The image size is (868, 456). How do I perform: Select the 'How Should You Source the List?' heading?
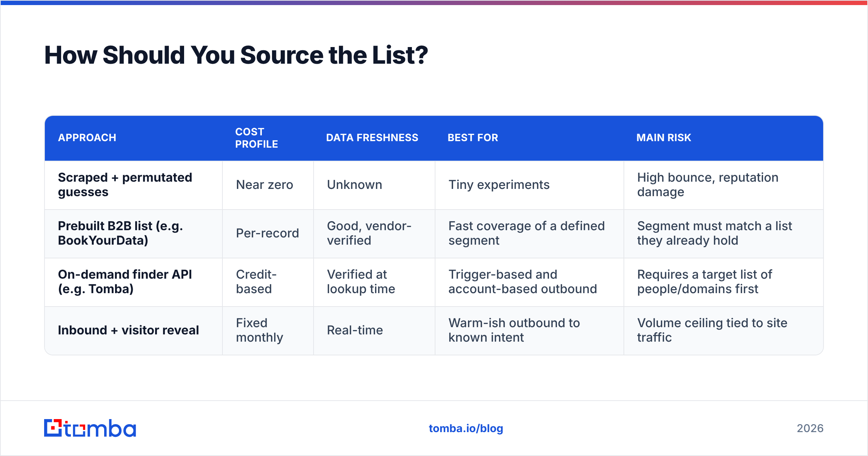(236, 55)
